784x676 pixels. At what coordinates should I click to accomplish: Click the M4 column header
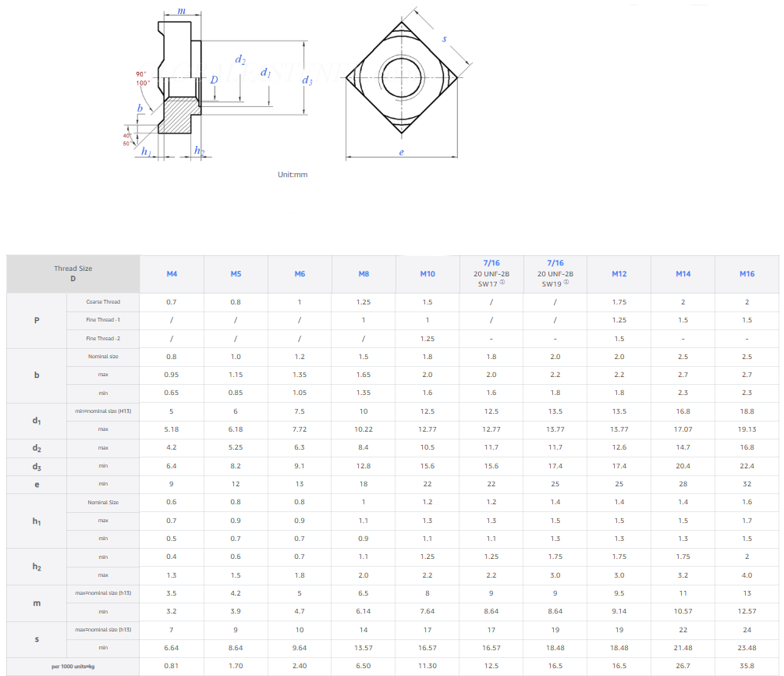coord(172,274)
